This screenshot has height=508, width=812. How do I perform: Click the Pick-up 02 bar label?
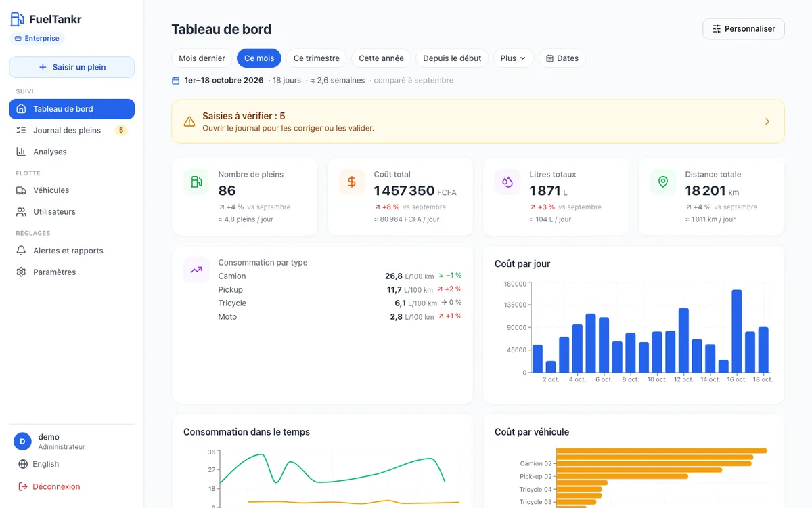tap(536, 477)
